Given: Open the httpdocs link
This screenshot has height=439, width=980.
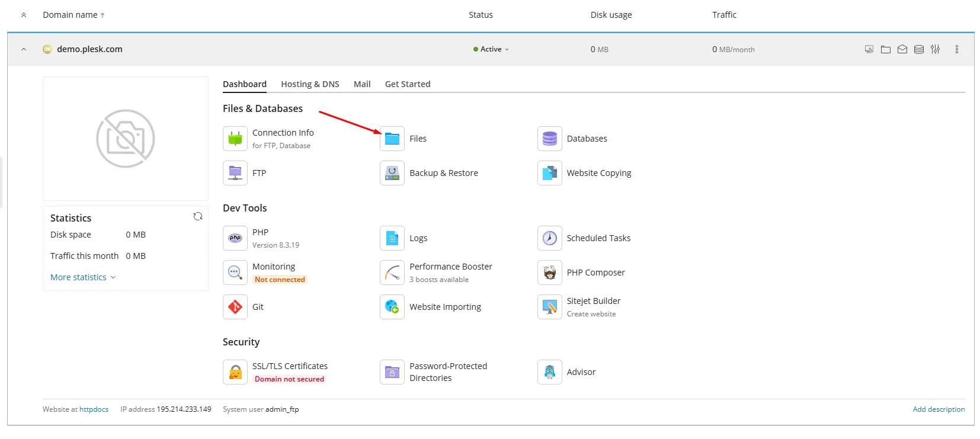Looking at the screenshot, I should [x=94, y=409].
